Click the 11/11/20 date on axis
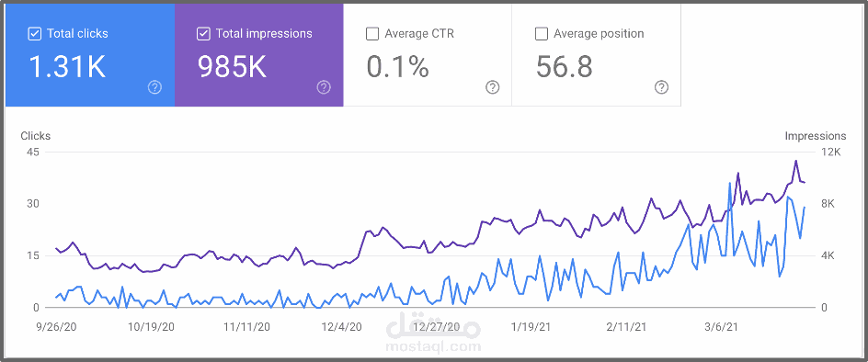 tap(247, 327)
